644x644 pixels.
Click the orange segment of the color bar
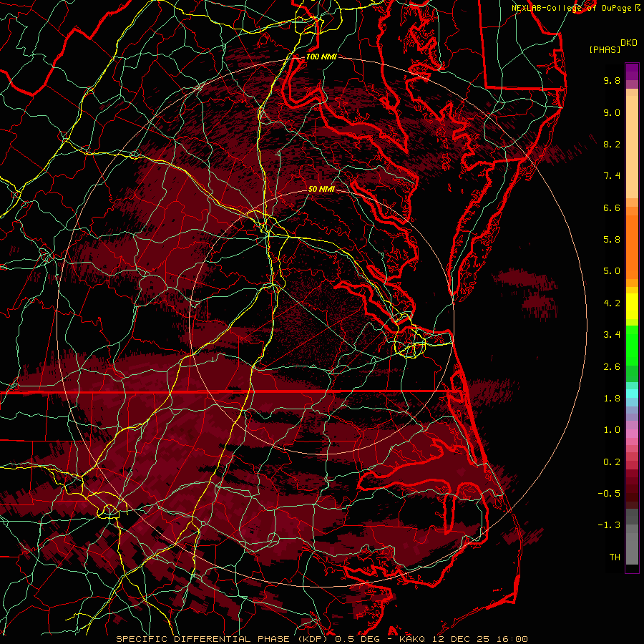tap(632, 243)
